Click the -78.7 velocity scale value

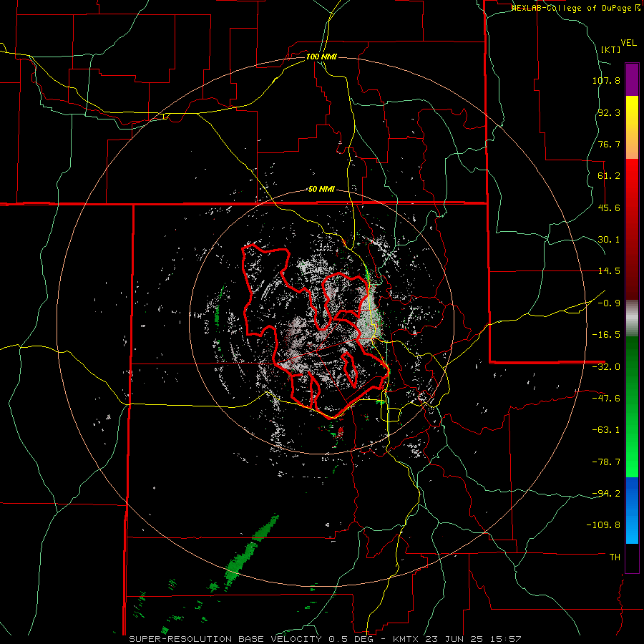(x=606, y=462)
